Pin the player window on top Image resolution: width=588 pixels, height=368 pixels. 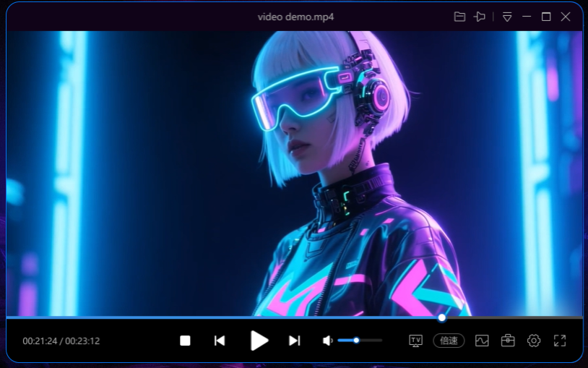point(479,17)
